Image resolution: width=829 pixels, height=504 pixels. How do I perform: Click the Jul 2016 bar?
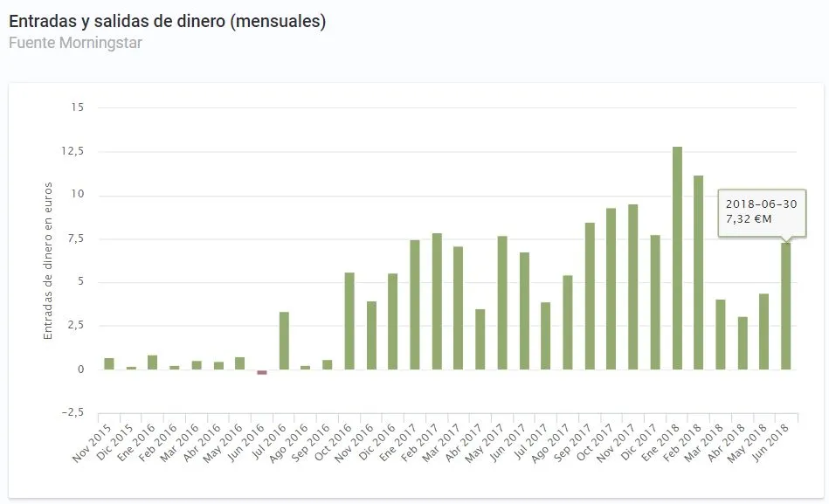pos(284,341)
